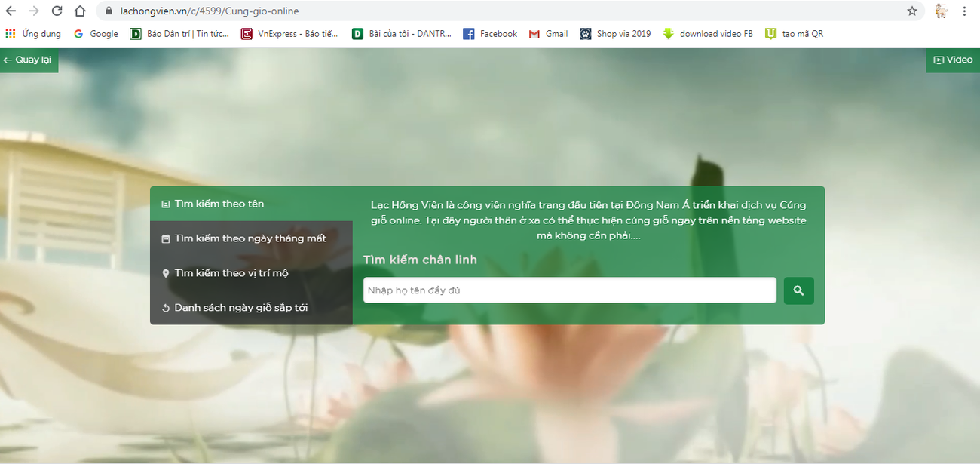Open Bài của tôi DANTRI bookmark
This screenshot has width=980, height=464.
[402, 34]
